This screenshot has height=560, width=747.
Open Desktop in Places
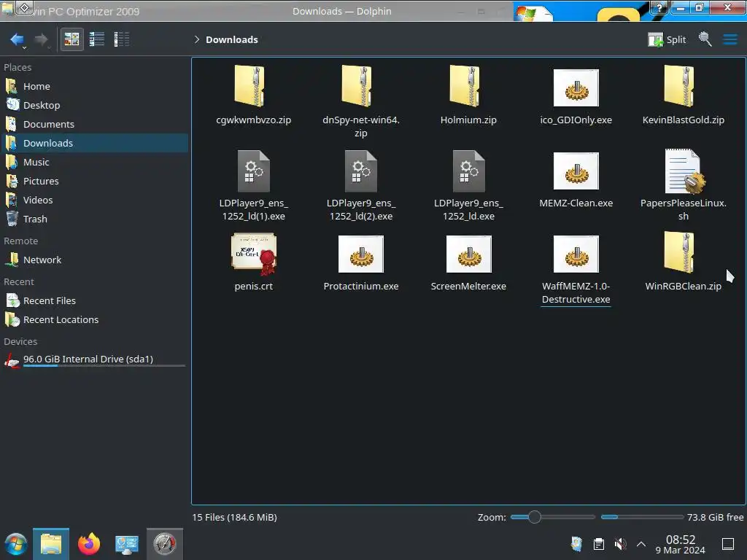point(96,105)
